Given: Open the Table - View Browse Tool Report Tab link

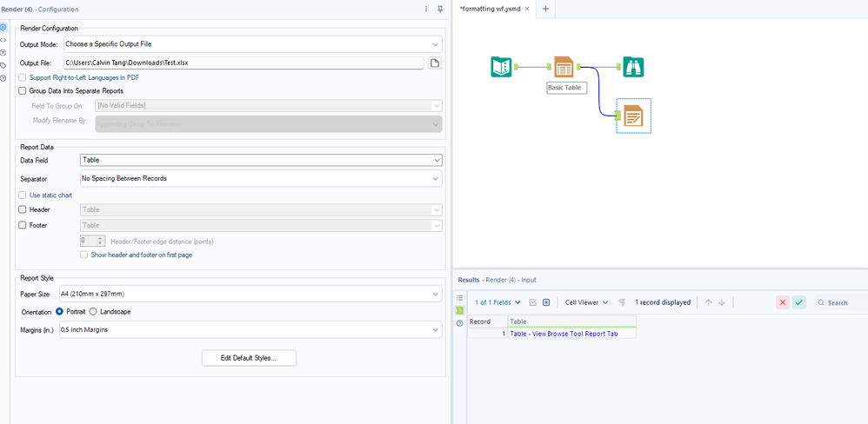Looking at the screenshot, I should (564, 334).
